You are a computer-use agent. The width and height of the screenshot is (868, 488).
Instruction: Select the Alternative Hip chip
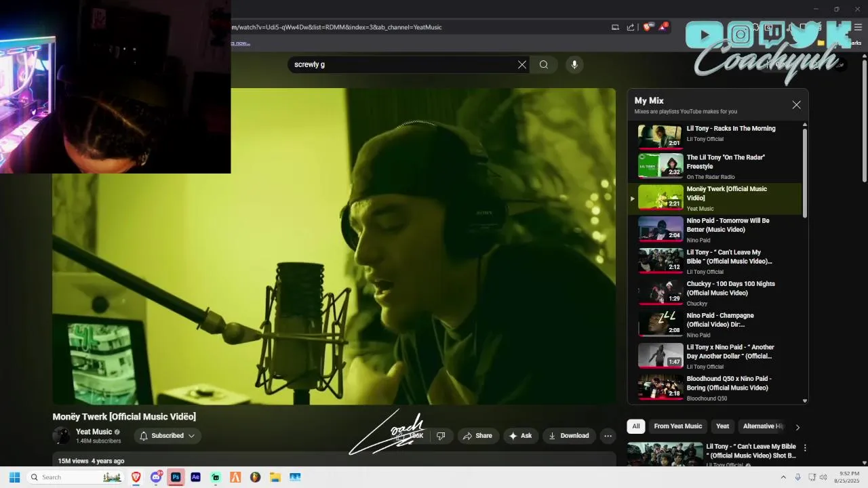coord(762,426)
